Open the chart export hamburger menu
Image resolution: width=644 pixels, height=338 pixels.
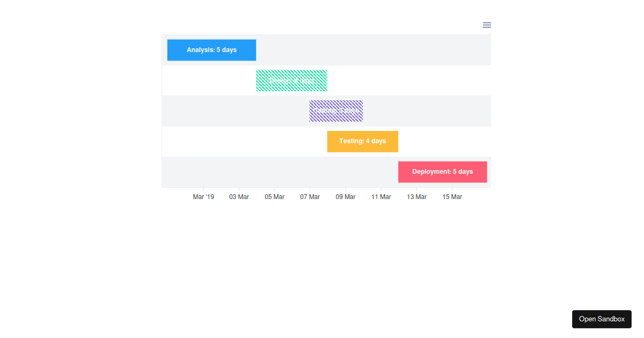[487, 25]
